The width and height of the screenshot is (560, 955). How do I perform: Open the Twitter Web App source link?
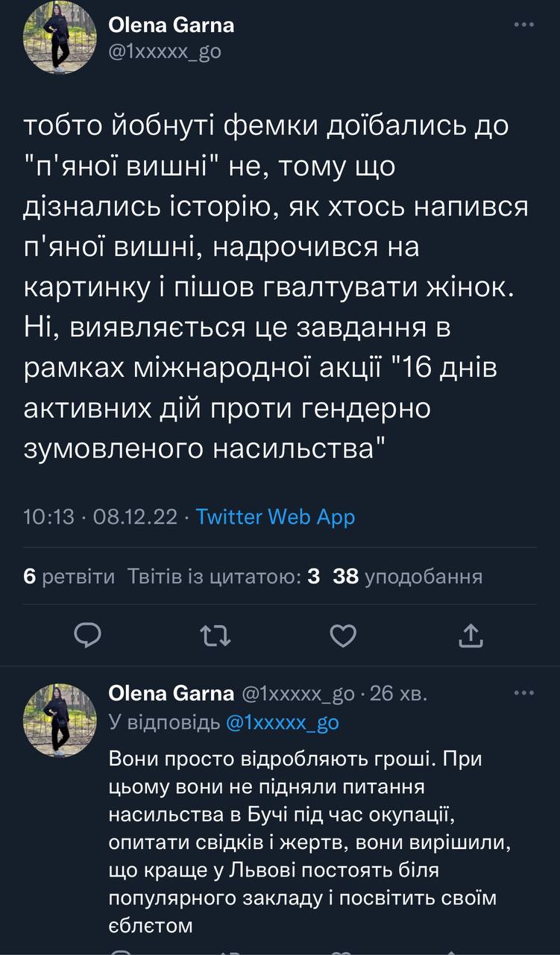pos(275,516)
